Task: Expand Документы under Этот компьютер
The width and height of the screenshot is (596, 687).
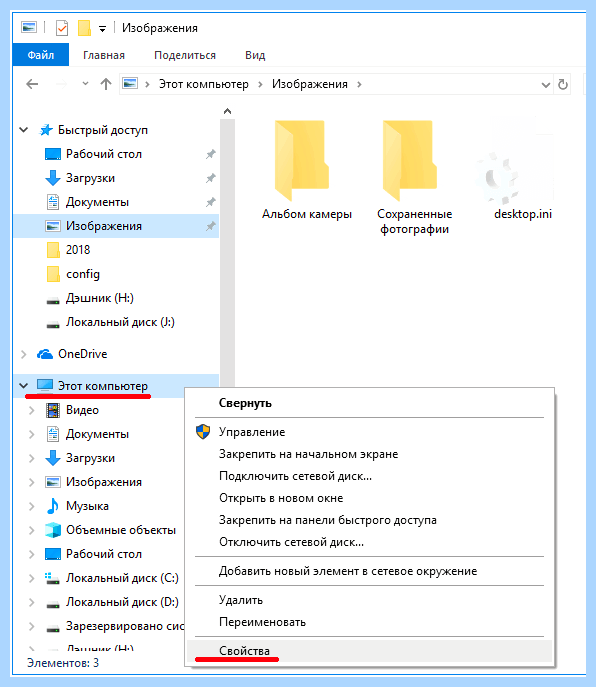Action: (x=32, y=434)
